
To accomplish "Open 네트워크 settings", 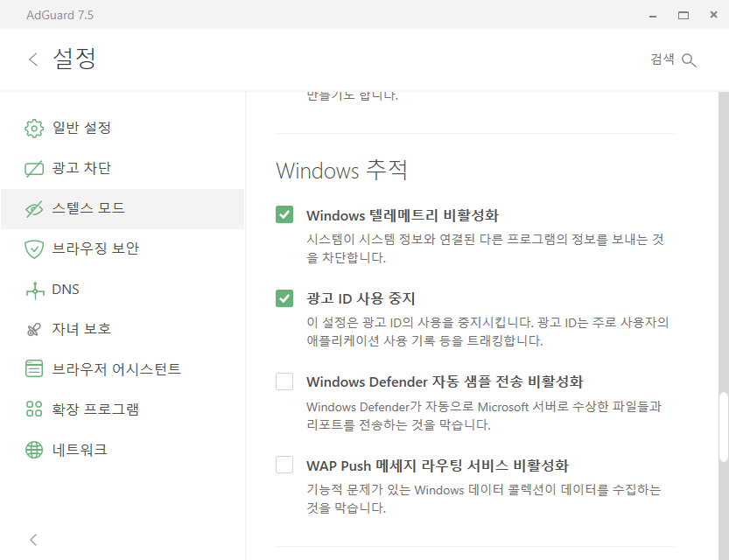I will click(x=123, y=450).
